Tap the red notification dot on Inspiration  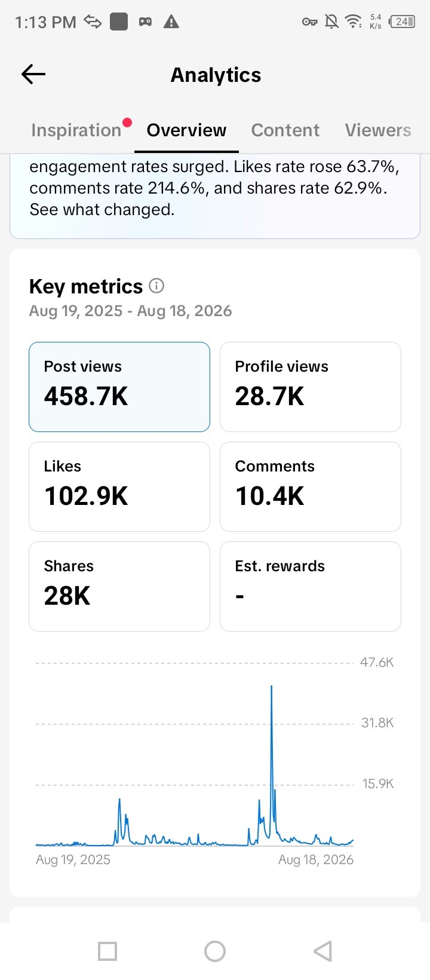[127, 123]
